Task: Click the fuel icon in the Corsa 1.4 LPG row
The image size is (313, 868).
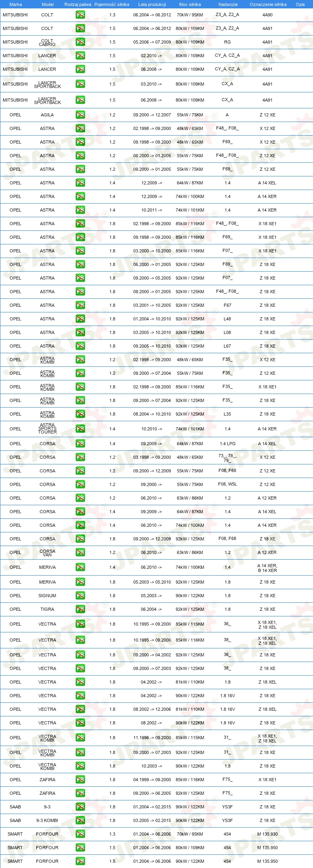Action: pyautogui.click(x=80, y=444)
